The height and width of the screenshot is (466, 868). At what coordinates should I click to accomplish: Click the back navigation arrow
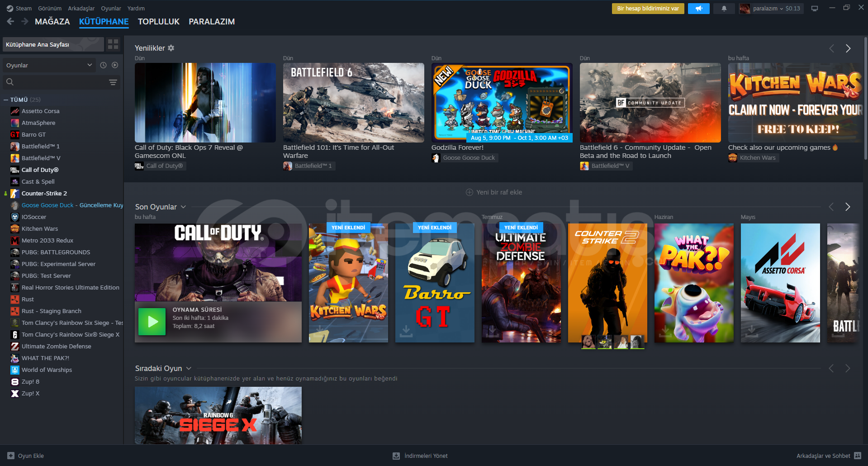10,21
